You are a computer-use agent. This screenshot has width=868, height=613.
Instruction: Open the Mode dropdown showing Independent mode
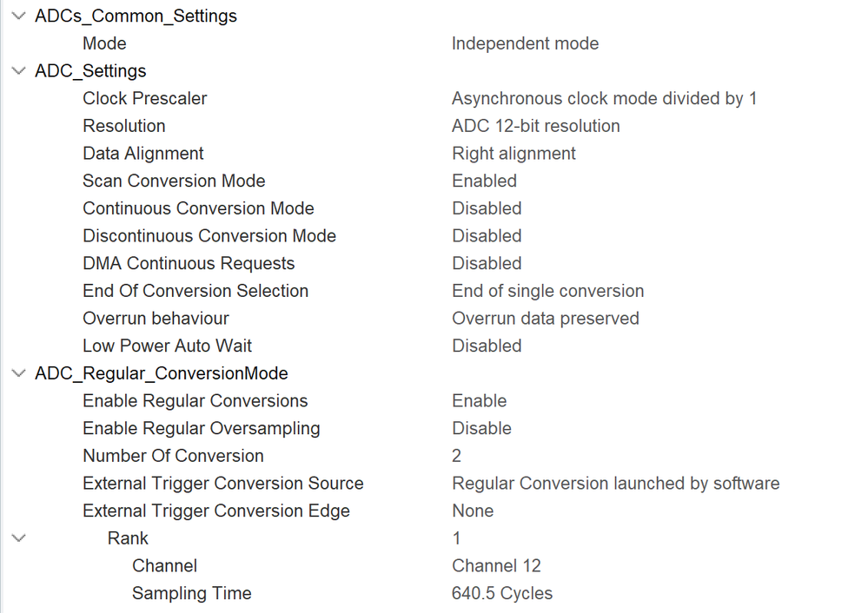(x=525, y=43)
